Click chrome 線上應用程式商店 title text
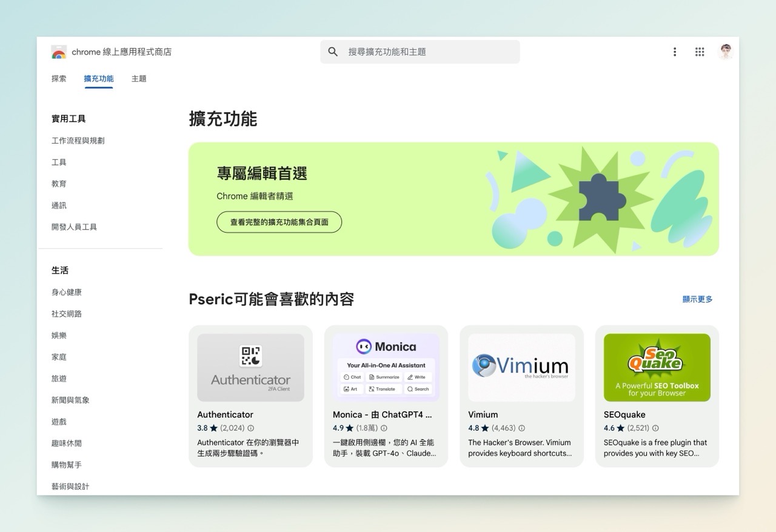The image size is (776, 532). click(122, 52)
